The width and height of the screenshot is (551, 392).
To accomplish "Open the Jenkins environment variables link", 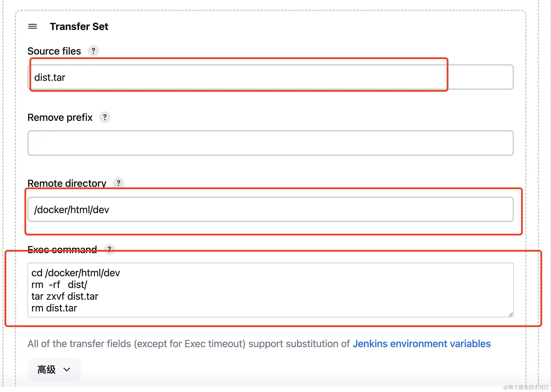I will coord(422,344).
